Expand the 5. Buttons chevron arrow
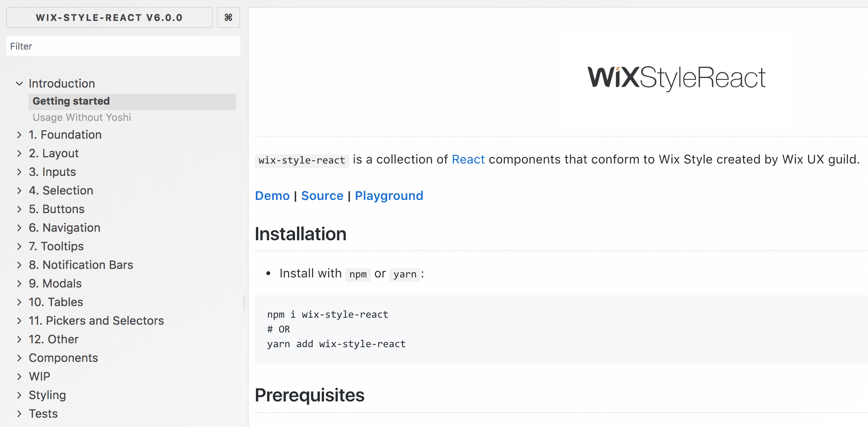 [x=19, y=209]
